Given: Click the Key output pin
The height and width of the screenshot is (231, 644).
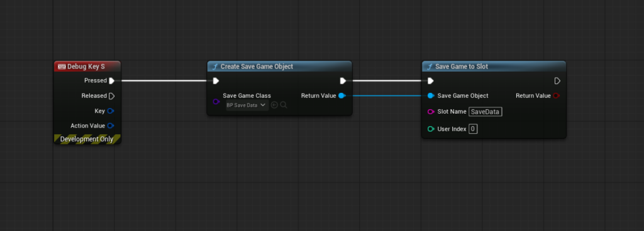Looking at the screenshot, I should pyautogui.click(x=111, y=111).
